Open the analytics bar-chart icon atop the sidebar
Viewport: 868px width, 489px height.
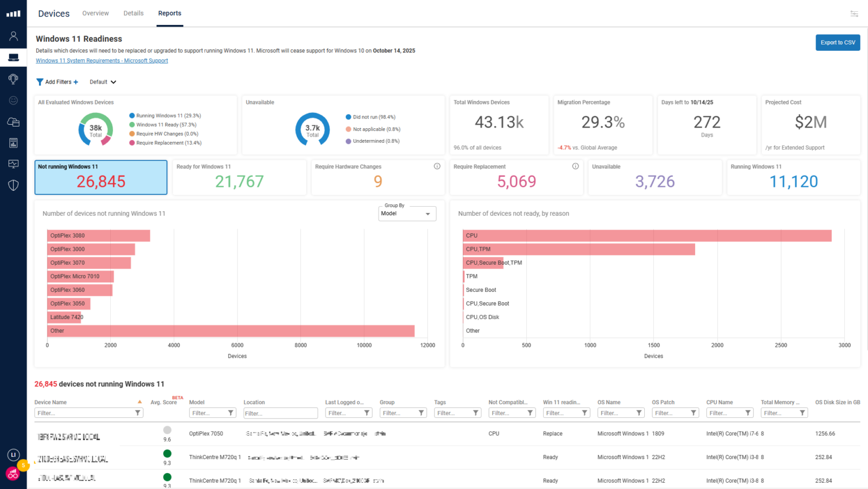tap(13, 13)
